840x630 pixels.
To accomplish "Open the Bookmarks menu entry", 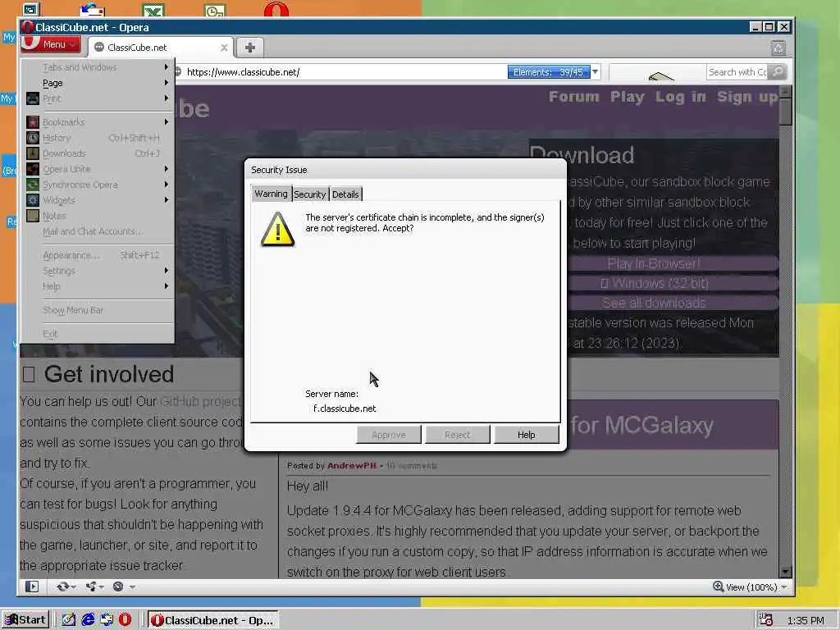I will pyautogui.click(x=98, y=122).
